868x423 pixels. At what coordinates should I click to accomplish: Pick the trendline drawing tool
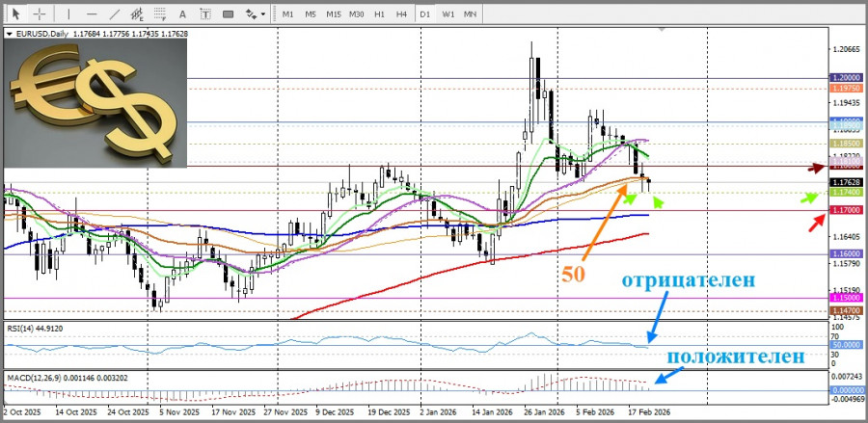(115, 14)
